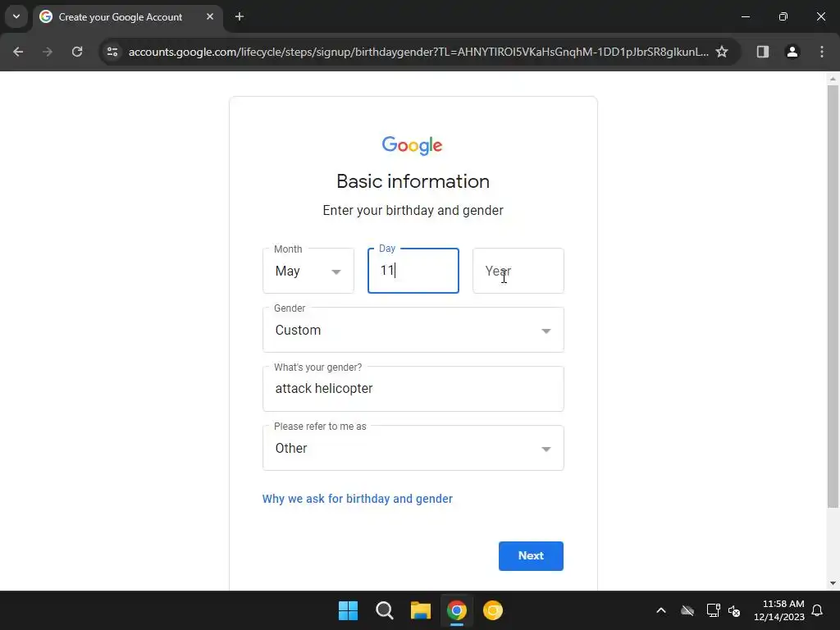Screen dimensions: 840x630
Task: Open the Chrome profile menu
Action: 792,52
